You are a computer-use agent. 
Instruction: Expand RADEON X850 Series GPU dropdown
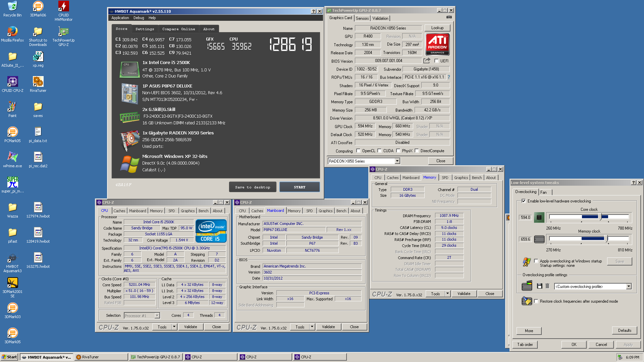tap(397, 161)
